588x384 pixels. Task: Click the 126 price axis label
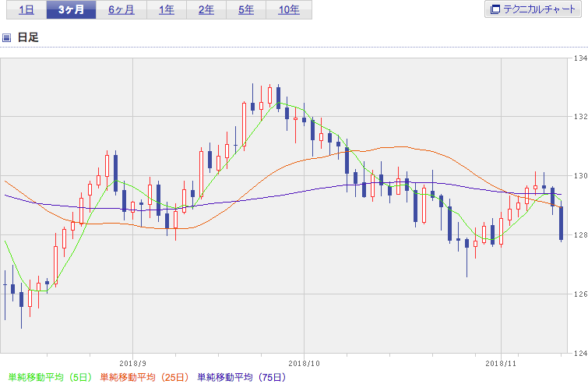(580, 294)
